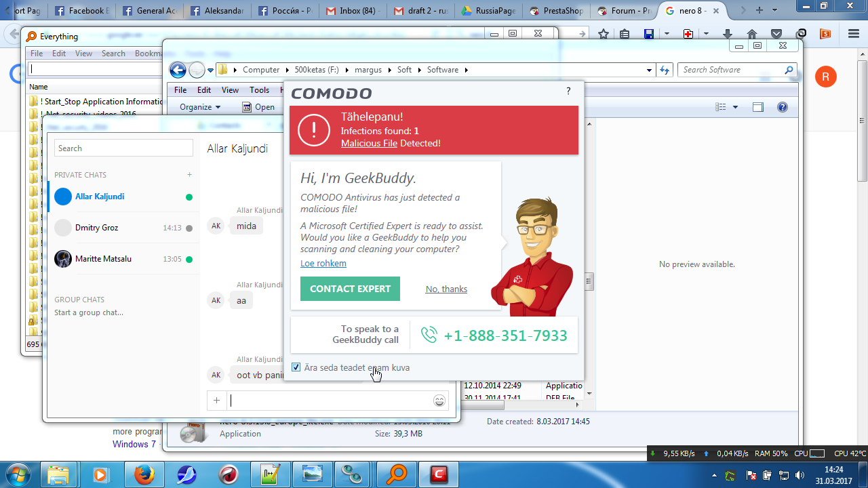Open Comodo red taskbar icon
The image size is (868, 488).
click(x=438, y=474)
